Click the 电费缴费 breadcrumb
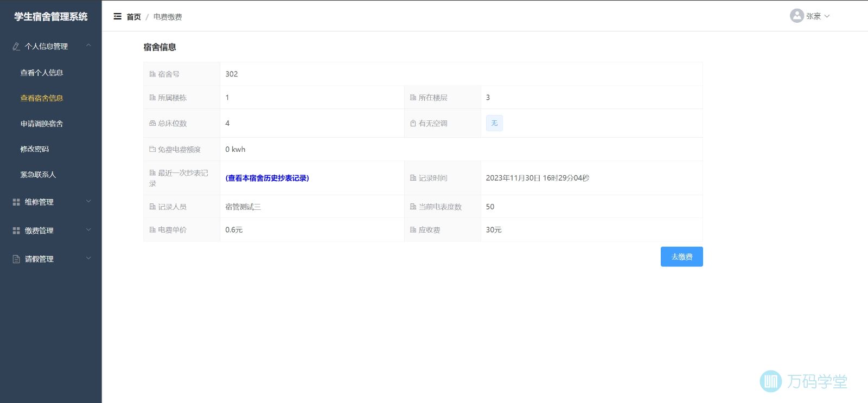 pyautogui.click(x=168, y=17)
